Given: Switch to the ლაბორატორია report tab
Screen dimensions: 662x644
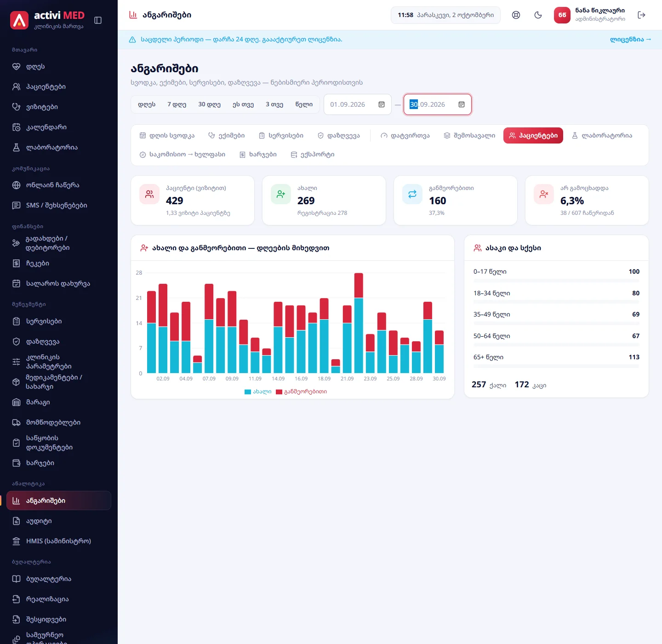Looking at the screenshot, I should pos(602,136).
